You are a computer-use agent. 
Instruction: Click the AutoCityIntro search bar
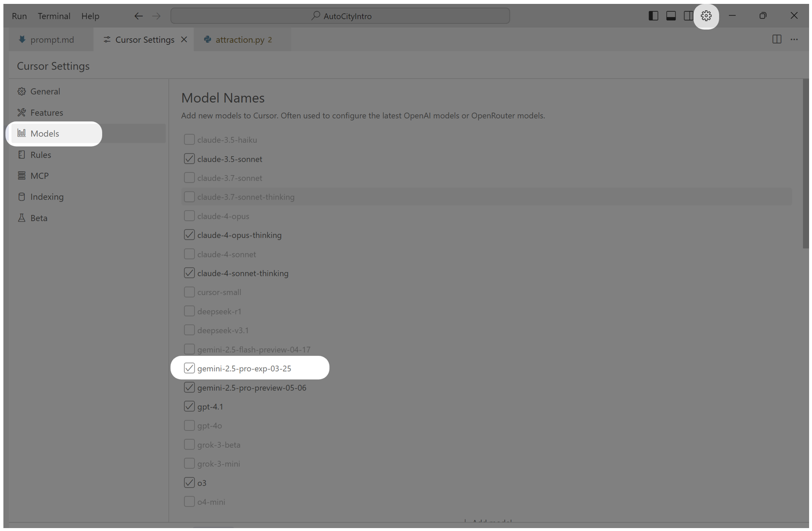pos(340,16)
